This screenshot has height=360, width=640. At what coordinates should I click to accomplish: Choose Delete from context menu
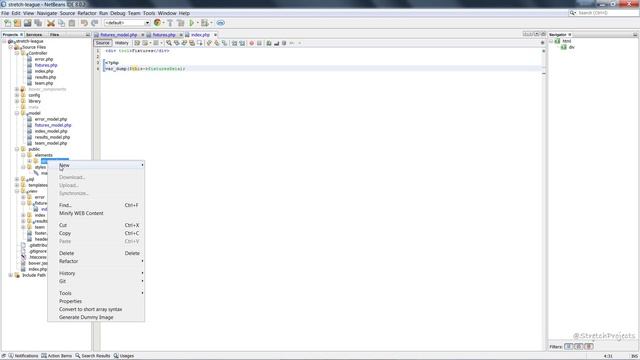click(96, 253)
